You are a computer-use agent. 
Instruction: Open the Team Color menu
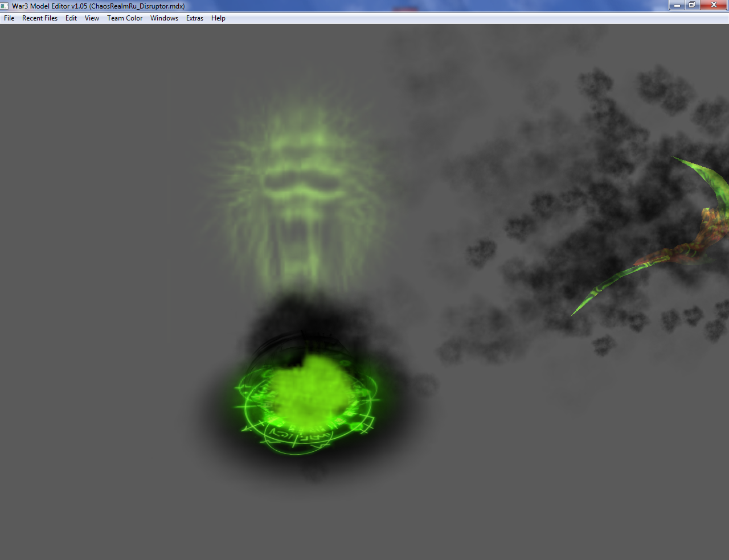pyautogui.click(x=125, y=18)
